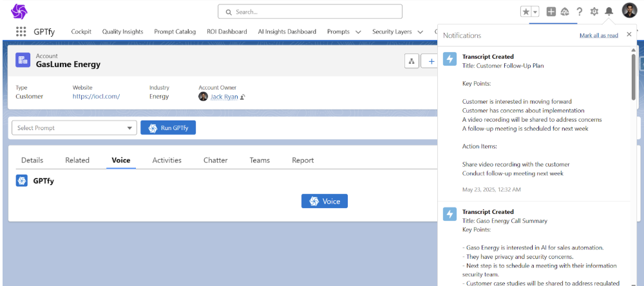Screen dimensions: 644x286
Task: Switch to the Report tab
Action: [x=303, y=160]
